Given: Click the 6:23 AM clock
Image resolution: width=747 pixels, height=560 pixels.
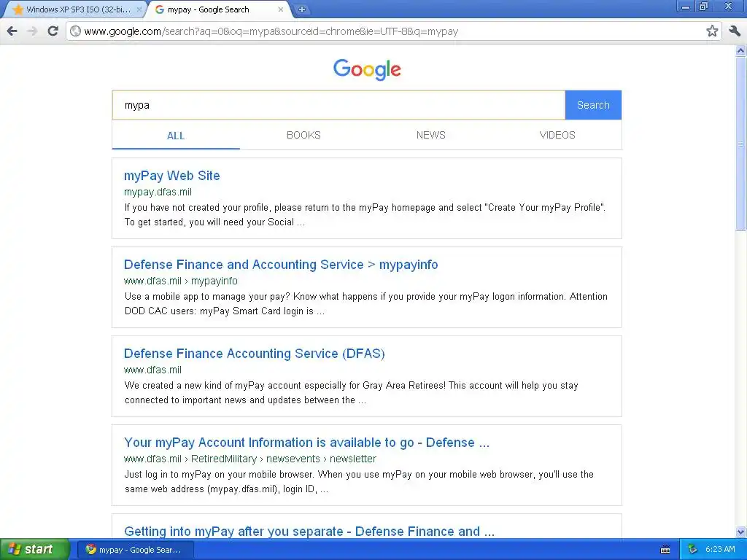Looking at the screenshot, I should pos(720,550).
